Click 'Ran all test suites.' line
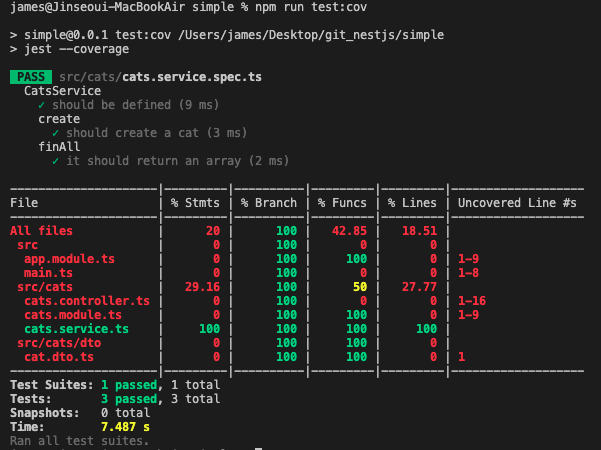 coord(80,441)
